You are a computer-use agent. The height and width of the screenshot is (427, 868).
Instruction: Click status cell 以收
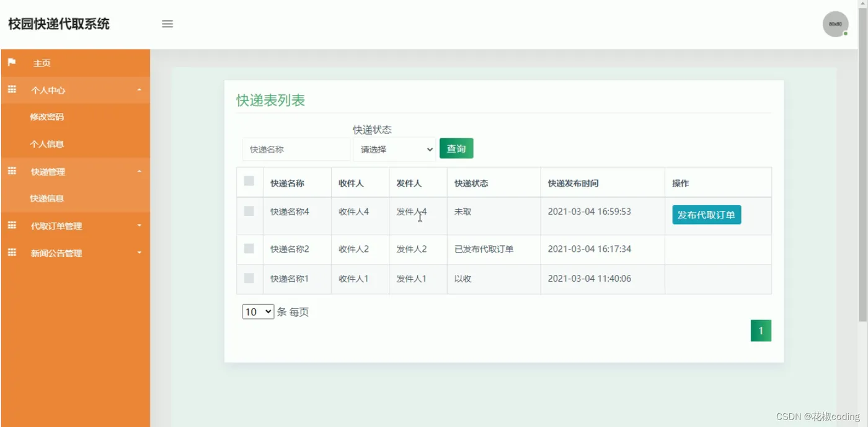tap(463, 279)
